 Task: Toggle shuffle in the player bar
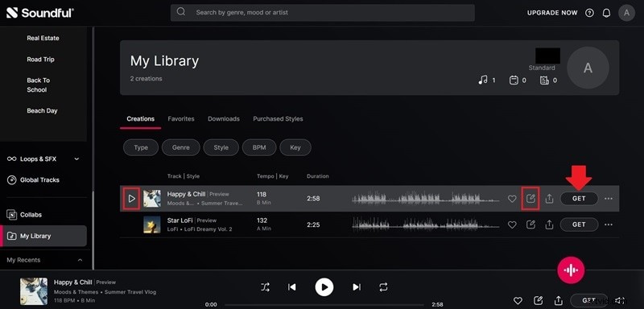266,287
